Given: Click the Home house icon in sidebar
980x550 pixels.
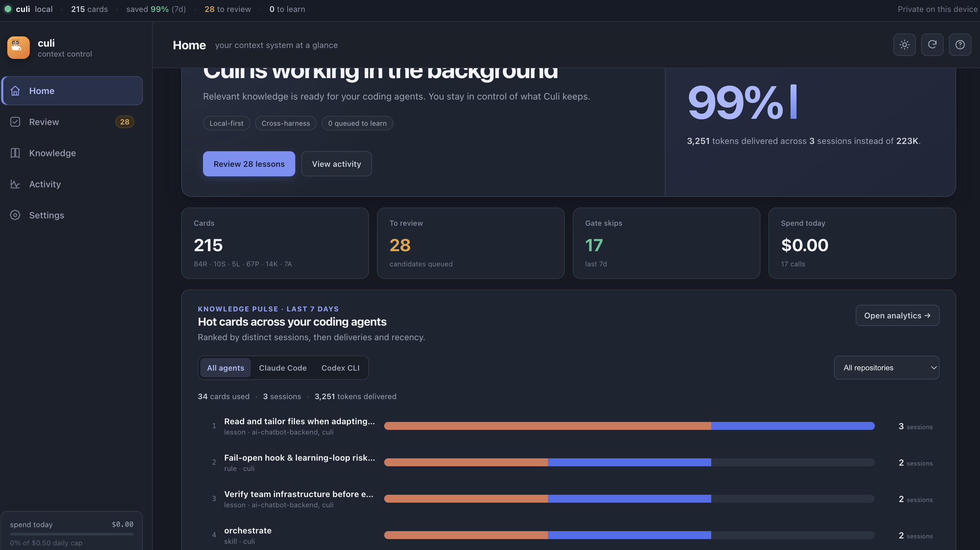Looking at the screenshot, I should pos(15,91).
